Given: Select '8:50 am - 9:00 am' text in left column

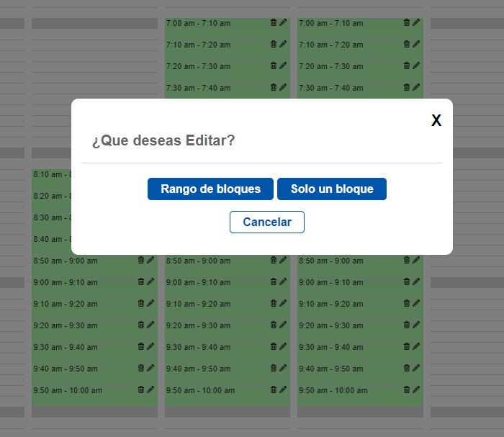Looking at the screenshot, I should 66,261.
